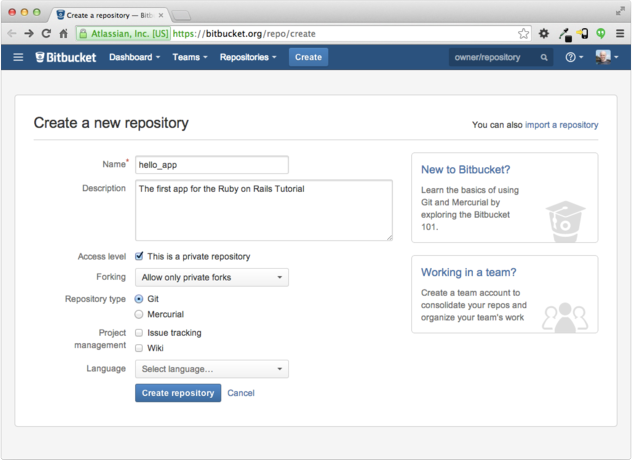
Task: Toggle the private repository checkbox
Action: [140, 256]
